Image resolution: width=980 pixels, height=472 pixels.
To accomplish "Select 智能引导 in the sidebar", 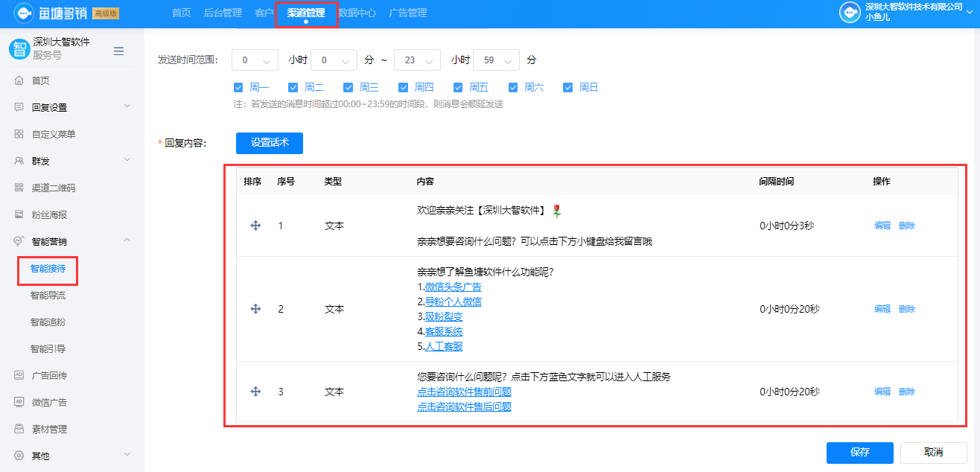I will (48, 348).
